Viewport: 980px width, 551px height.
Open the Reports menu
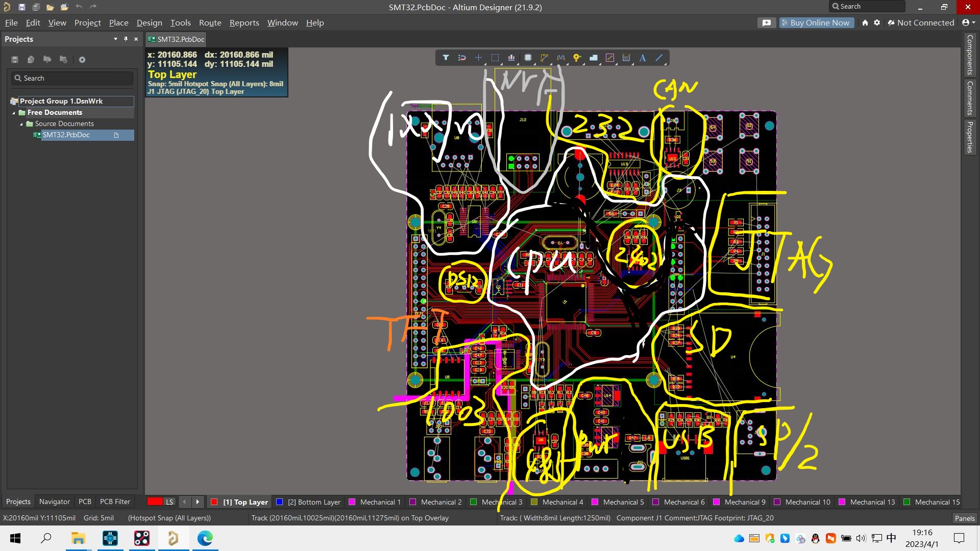click(244, 23)
